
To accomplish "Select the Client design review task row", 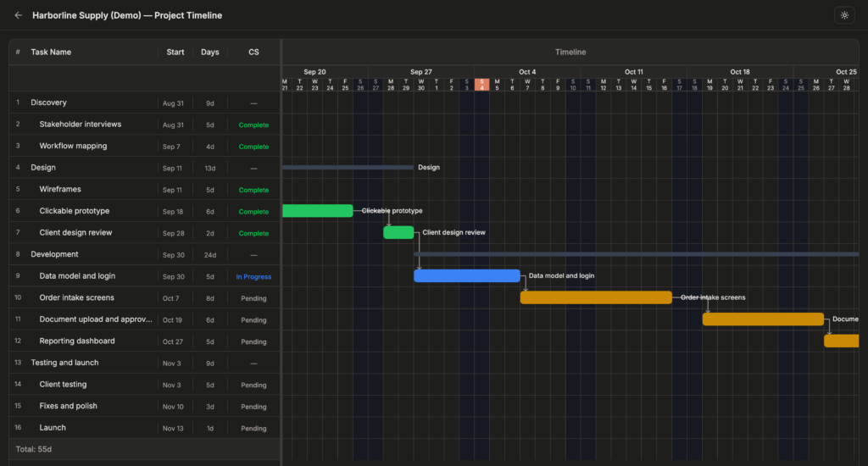I will (x=144, y=232).
